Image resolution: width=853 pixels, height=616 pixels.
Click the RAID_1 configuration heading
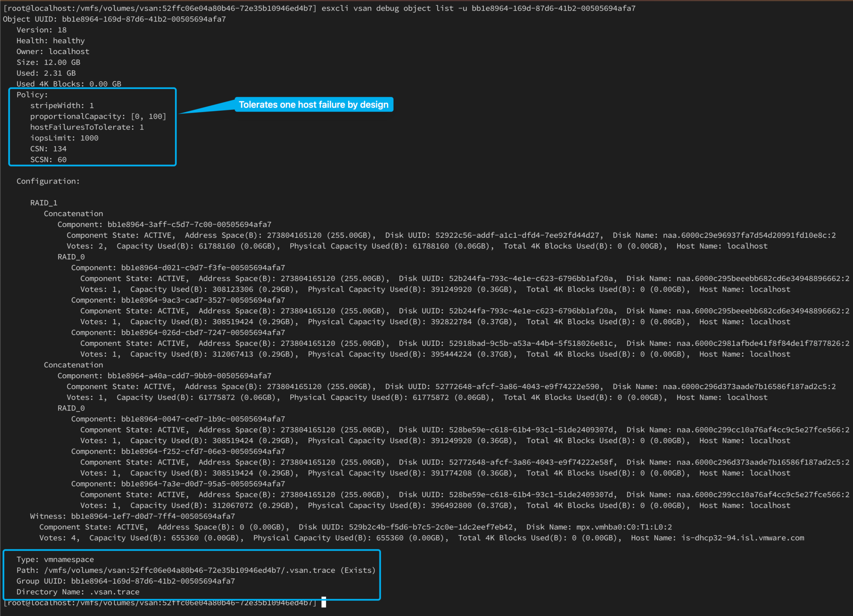[x=43, y=203]
